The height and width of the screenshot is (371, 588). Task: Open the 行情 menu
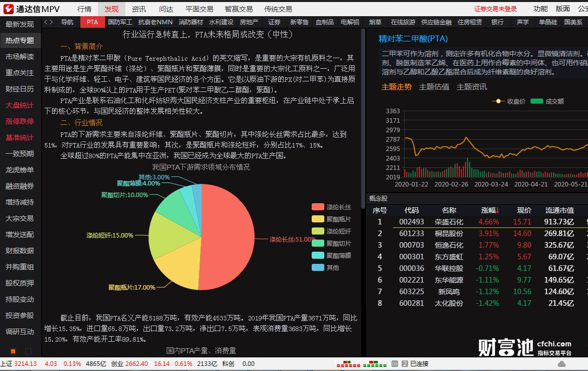[x=84, y=9]
